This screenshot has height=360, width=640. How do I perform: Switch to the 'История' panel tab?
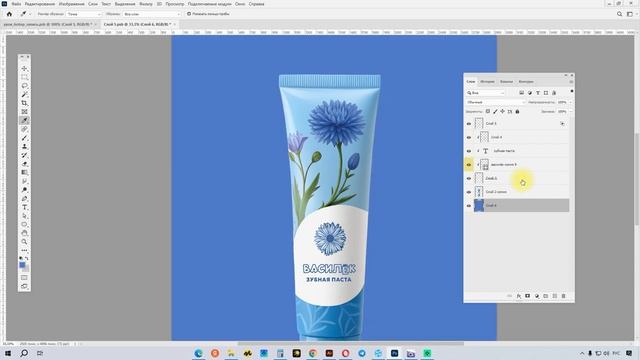487,82
